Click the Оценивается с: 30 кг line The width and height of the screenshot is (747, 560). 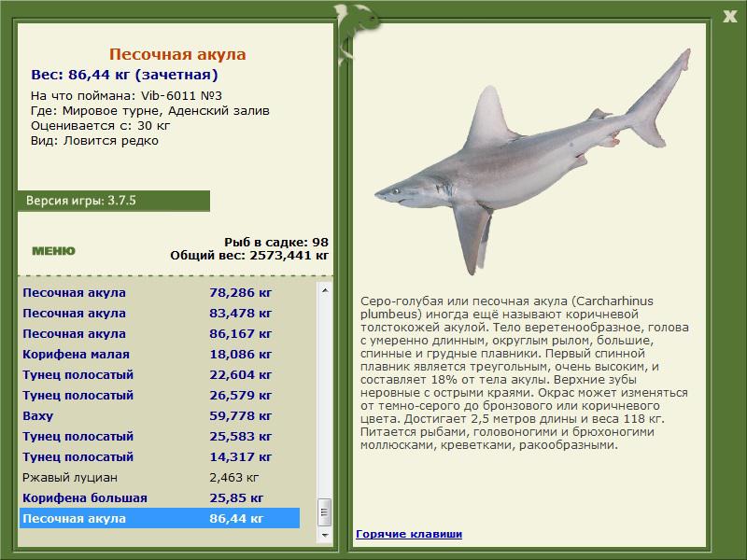(x=100, y=126)
